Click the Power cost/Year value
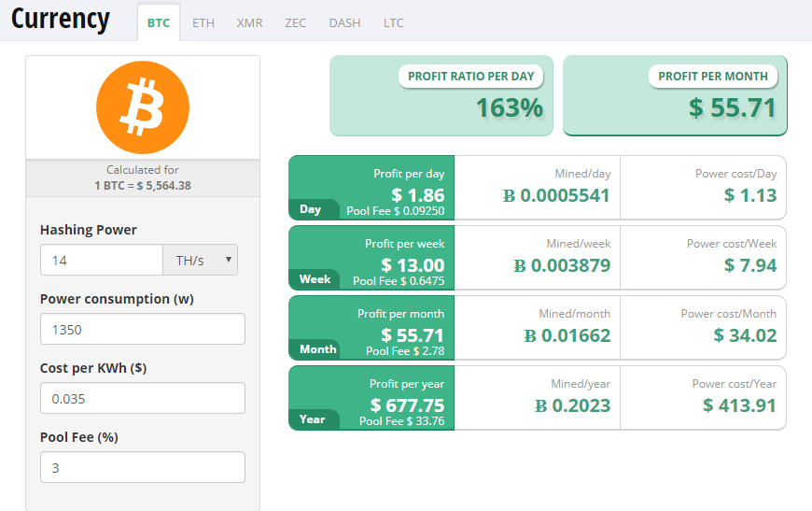 click(739, 405)
